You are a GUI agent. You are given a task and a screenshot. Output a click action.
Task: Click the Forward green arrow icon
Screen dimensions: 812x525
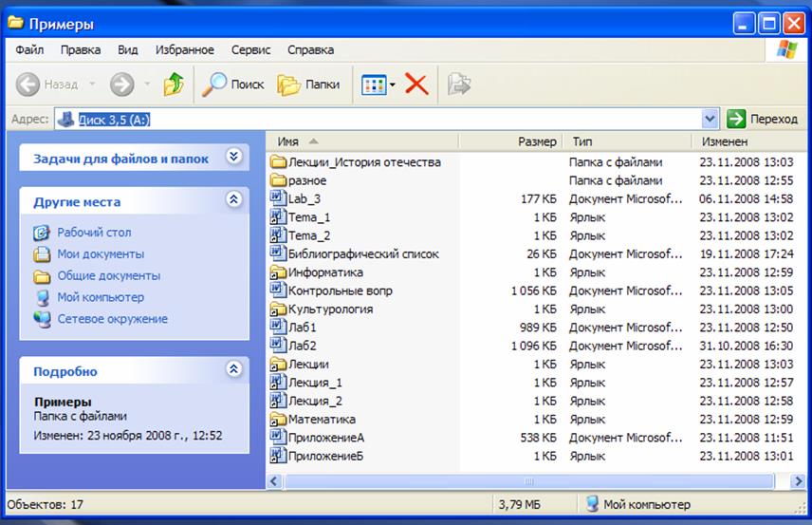pyautogui.click(x=121, y=84)
